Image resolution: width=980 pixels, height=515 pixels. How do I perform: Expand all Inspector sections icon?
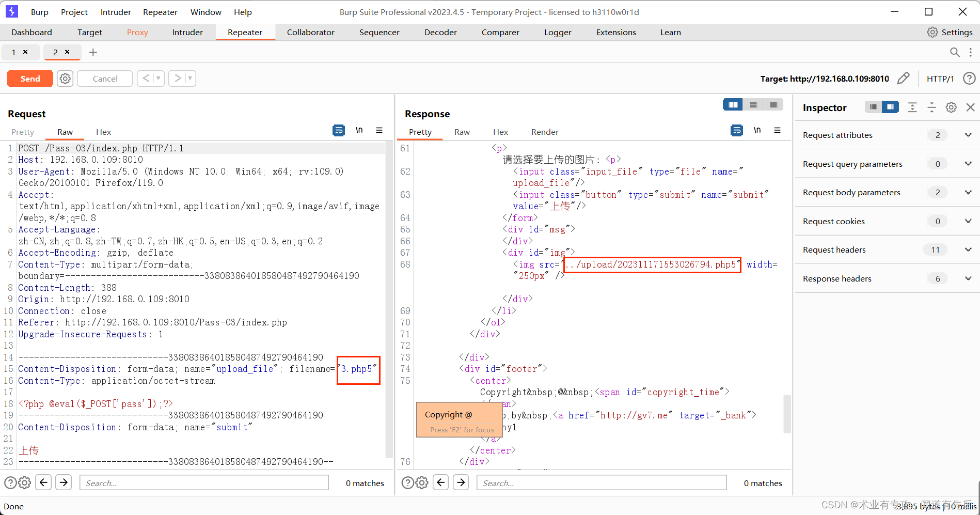(x=912, y=107)
